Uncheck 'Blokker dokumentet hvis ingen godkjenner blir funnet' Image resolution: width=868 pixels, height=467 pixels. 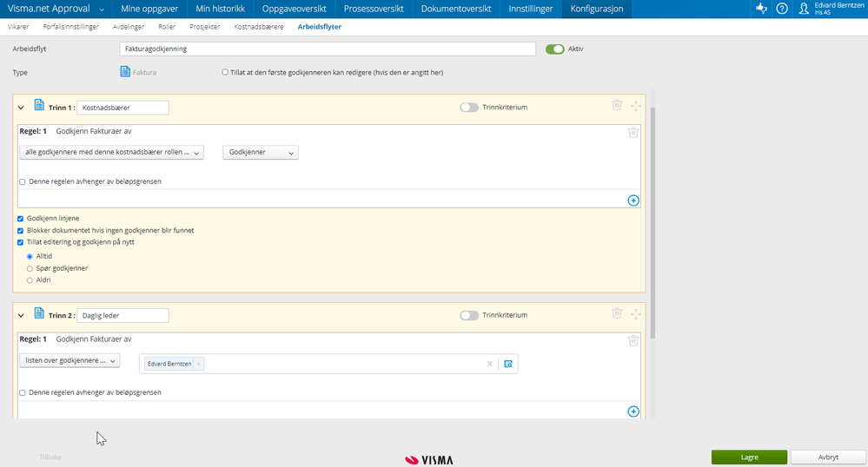coord(21,231)
